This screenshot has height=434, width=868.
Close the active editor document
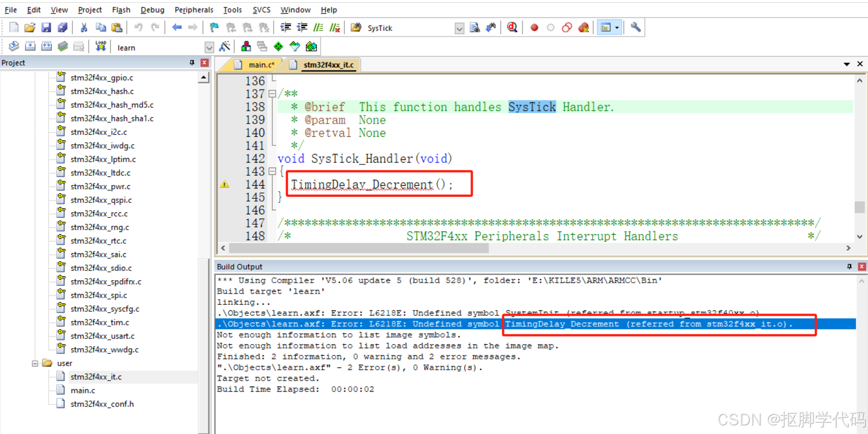click(860, 64)
